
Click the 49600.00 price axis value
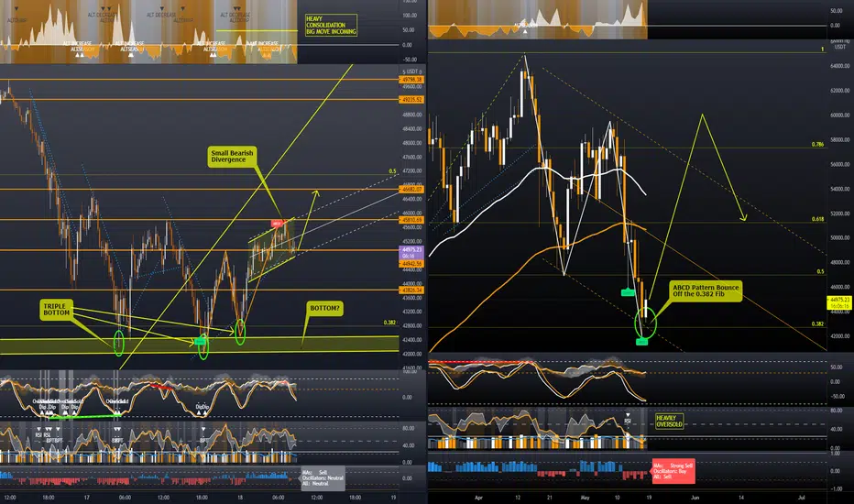pyautogui.click(x=411, y=87)
